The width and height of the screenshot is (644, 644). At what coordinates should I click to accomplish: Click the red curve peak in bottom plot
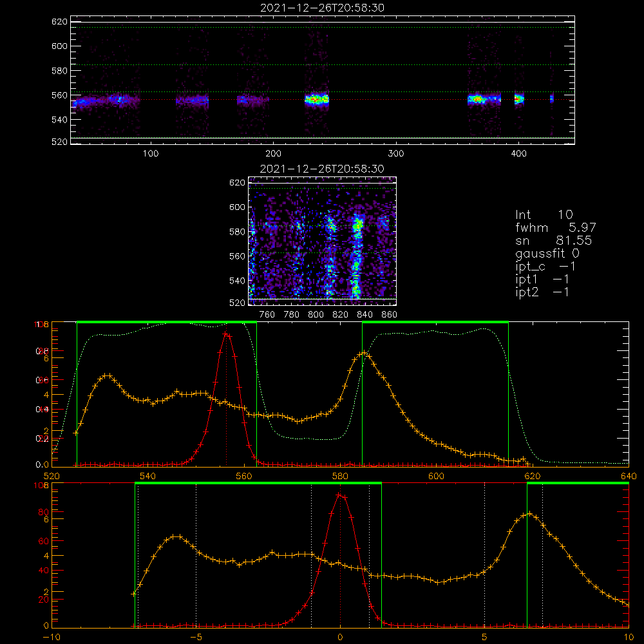(339, 495)
